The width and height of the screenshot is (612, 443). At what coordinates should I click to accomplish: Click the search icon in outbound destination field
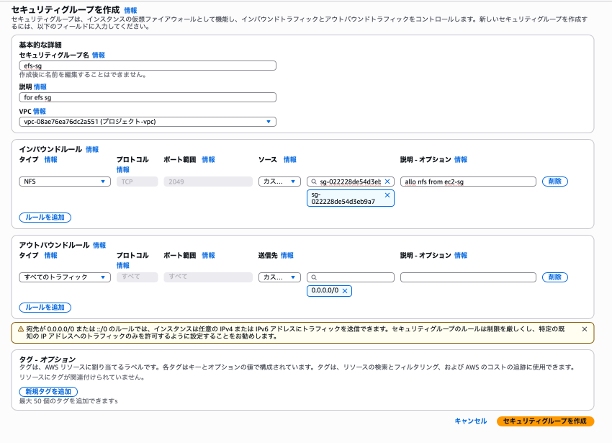[314, 278]
